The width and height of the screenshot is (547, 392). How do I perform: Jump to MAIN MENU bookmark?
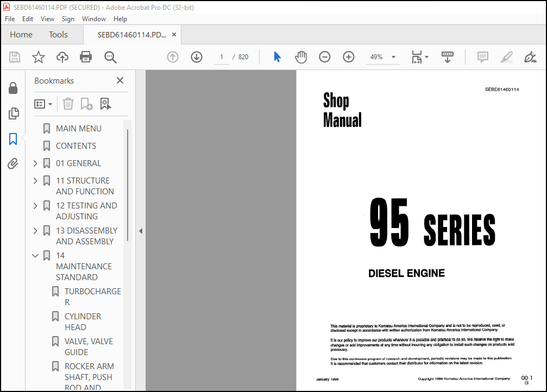[79, 128]
